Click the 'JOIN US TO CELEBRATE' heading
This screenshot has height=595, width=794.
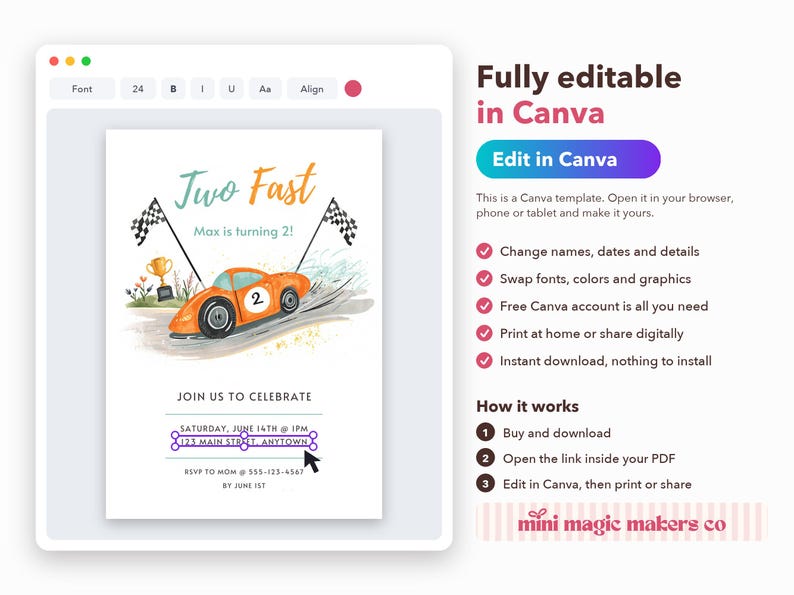244,396
